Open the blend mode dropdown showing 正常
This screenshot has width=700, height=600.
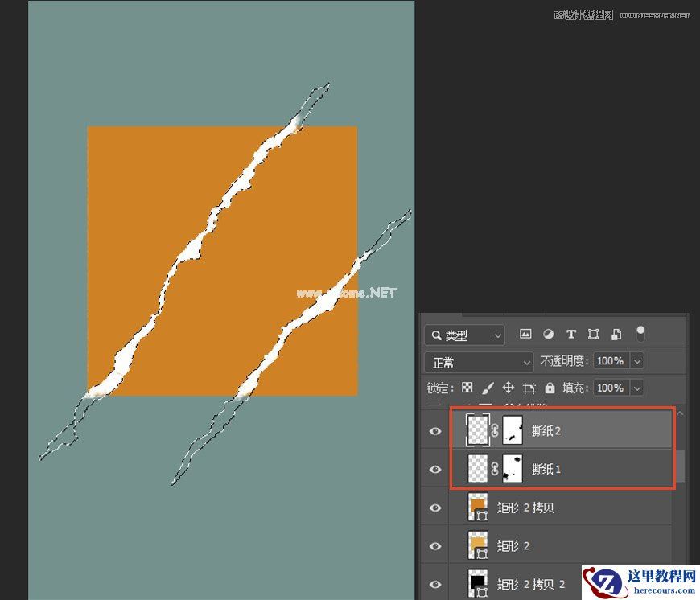[x=479, y=361]
